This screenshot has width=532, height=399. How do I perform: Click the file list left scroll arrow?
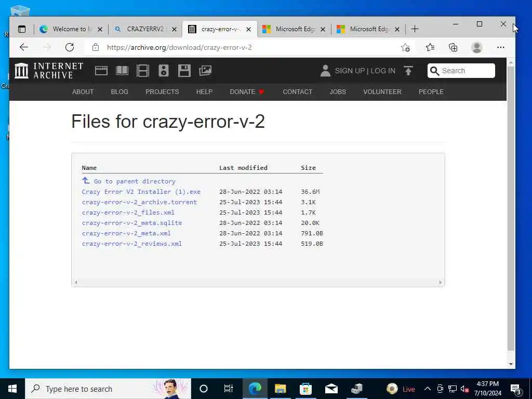[76, 282]
